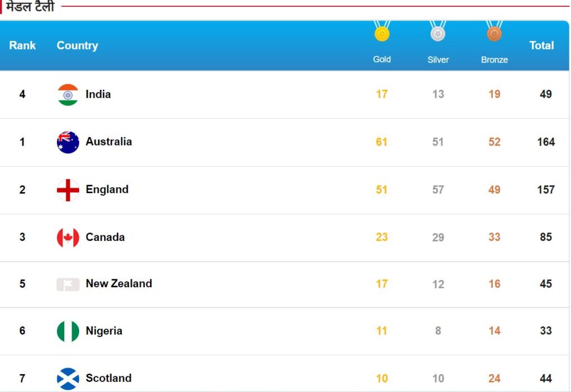The image size is (571, 392).
Task: Click Australia's total of 164
Action: pyautogui.click(x=546, y=142)
